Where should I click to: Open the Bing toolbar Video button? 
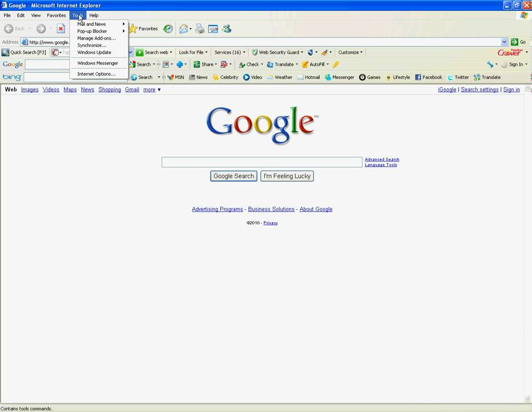(x=253, y=77)
